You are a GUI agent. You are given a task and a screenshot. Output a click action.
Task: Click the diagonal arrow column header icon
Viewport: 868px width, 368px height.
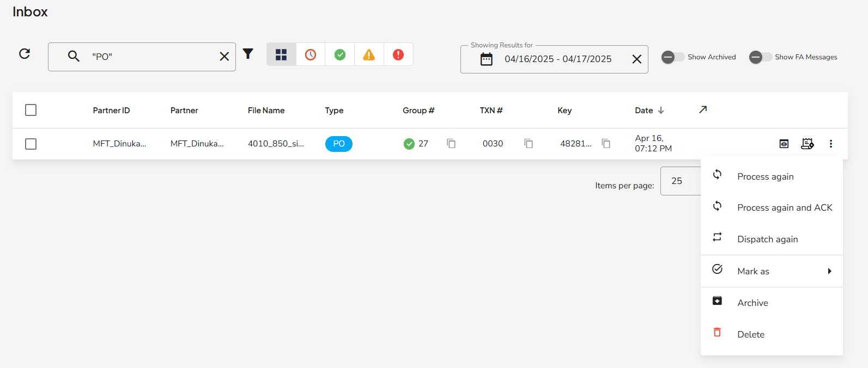click(x=703, y=109)
